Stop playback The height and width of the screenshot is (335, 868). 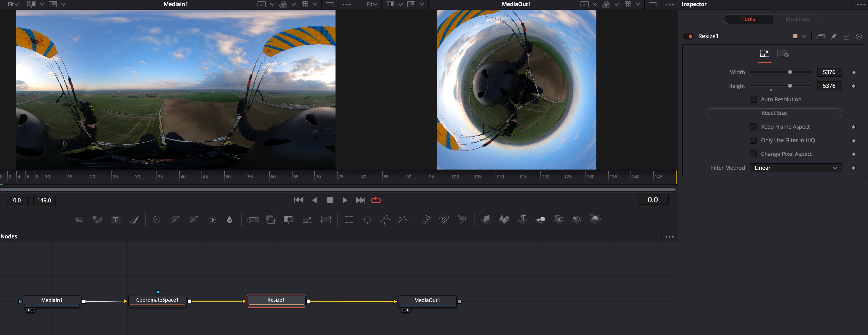330,200
